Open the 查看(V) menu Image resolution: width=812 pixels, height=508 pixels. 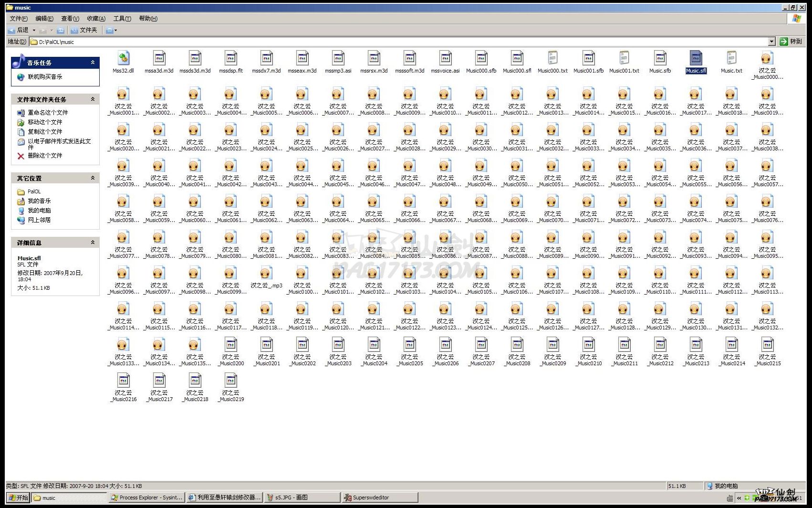click(x=70, y=19)
